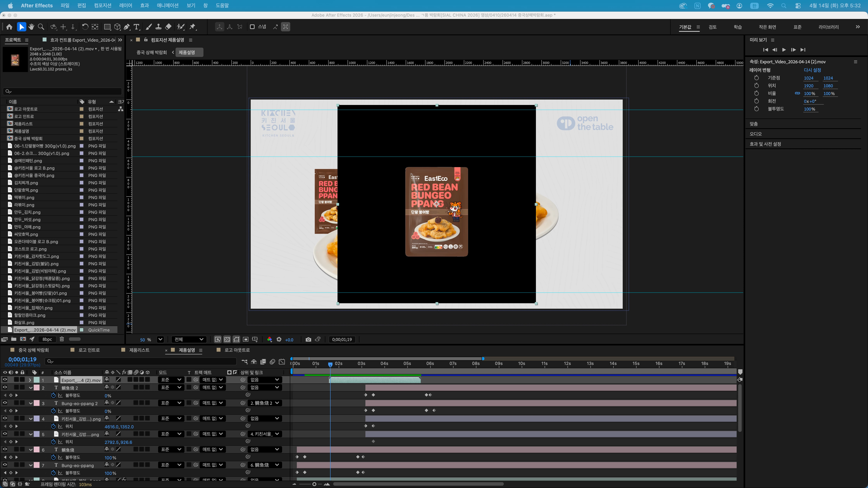The height and width of the screenshot is (488, 868).
Task: Click the timeline zoom slider
Action: click(x=314, y=484)
